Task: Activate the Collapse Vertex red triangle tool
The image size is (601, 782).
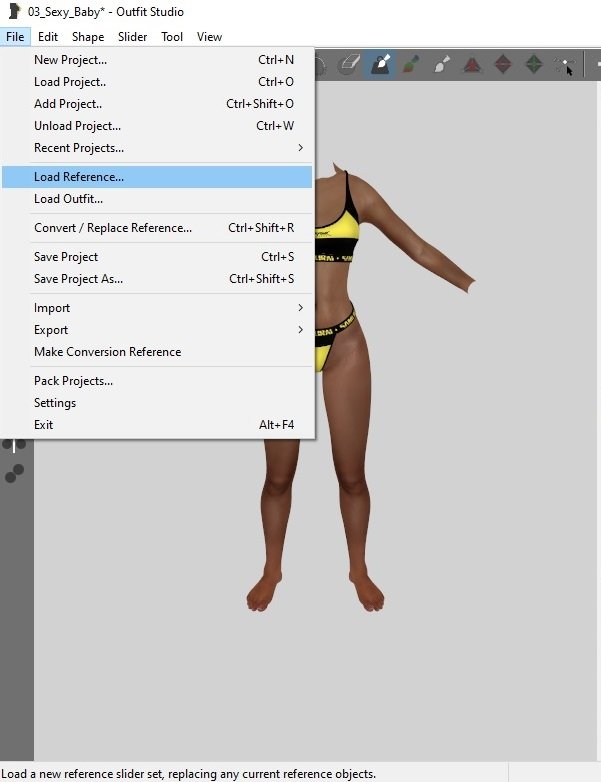Action: pos(472,65)
